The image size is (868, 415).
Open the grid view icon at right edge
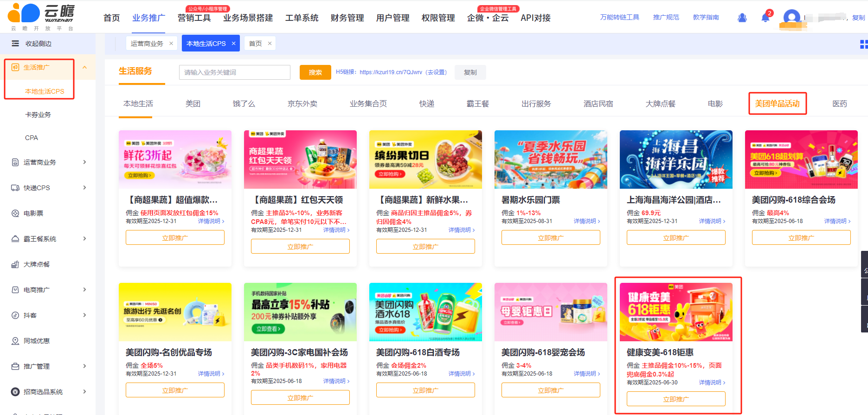tap(864, 44)
